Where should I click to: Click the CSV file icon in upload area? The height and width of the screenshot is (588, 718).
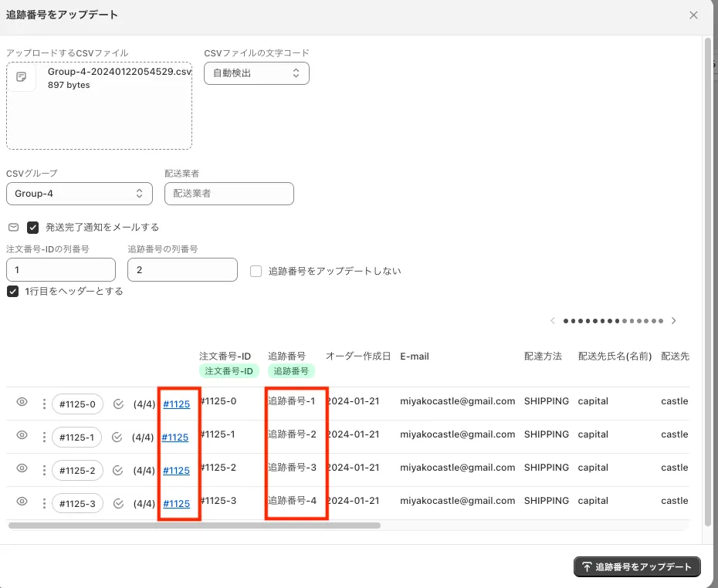coord(22,77)
